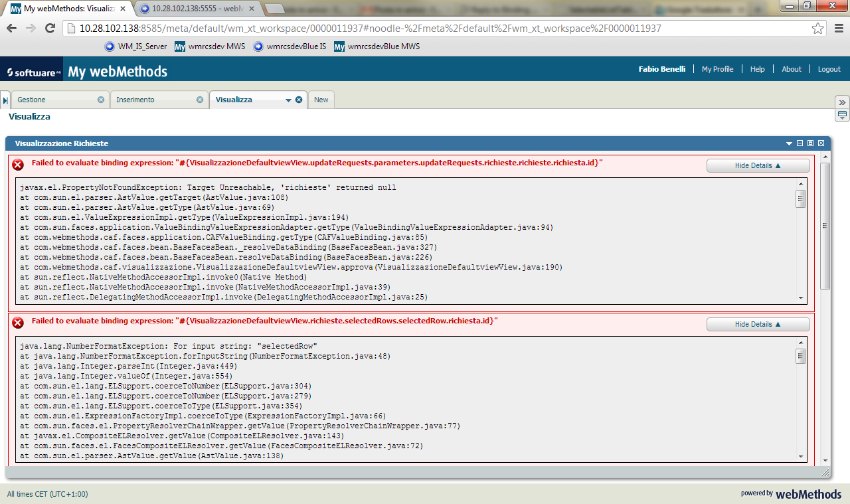Click the portlet's vertical scrollbar thumb

825,224
